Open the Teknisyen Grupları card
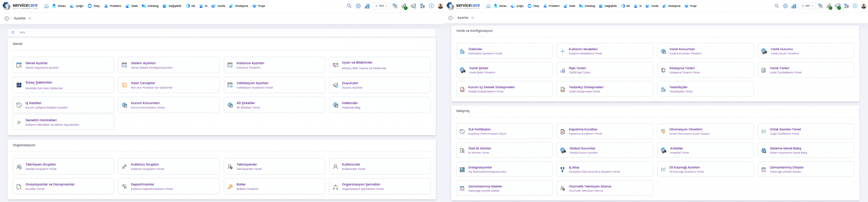 coord(63,166)
